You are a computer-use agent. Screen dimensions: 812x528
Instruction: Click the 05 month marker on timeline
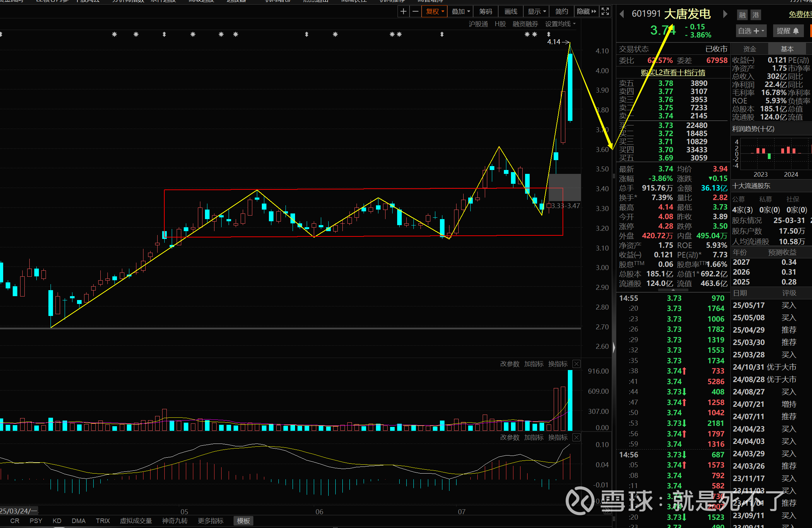[184, 512]
